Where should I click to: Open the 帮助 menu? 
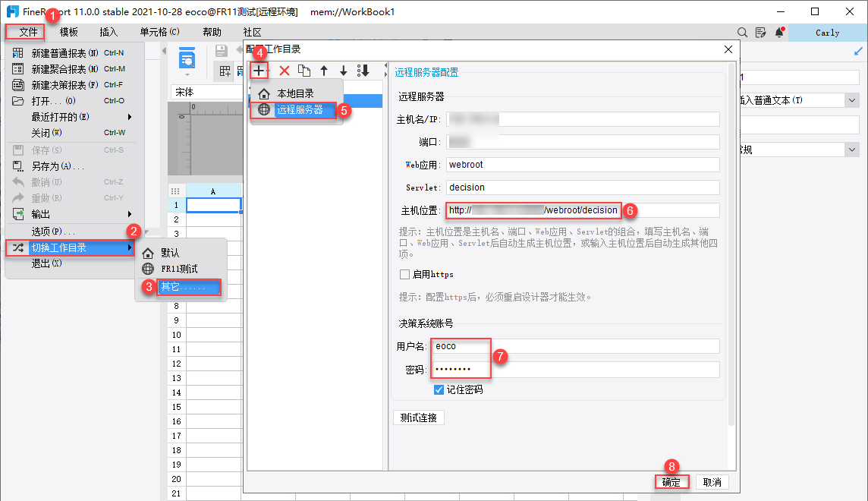click(x=212, y=32)
